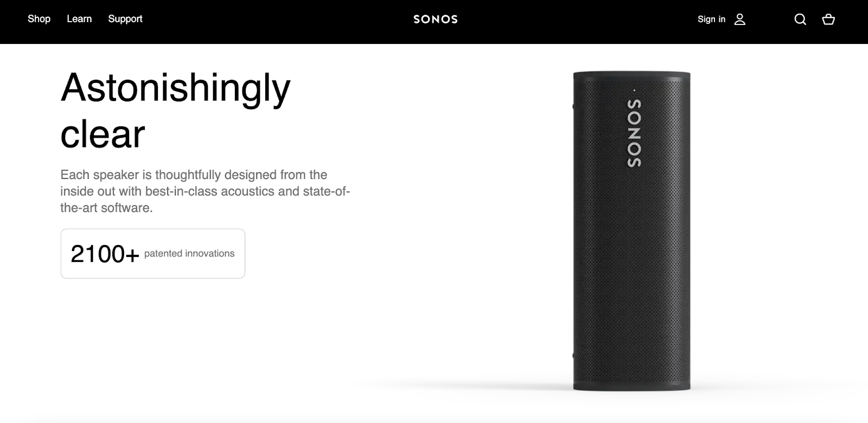Open the Shop menu
The height and width of the screenshot is (423, 868).
[x=39, y=19]
